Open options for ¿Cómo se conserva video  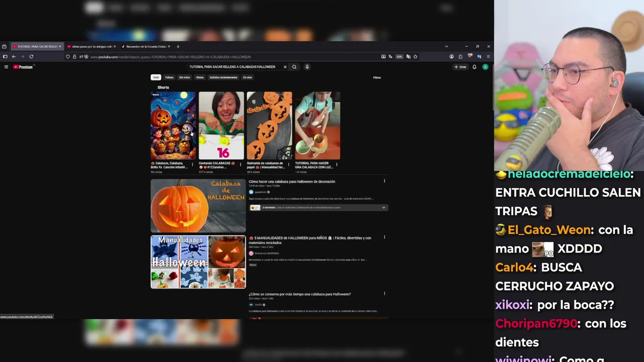pyautogui.click(x=384, y=294)
